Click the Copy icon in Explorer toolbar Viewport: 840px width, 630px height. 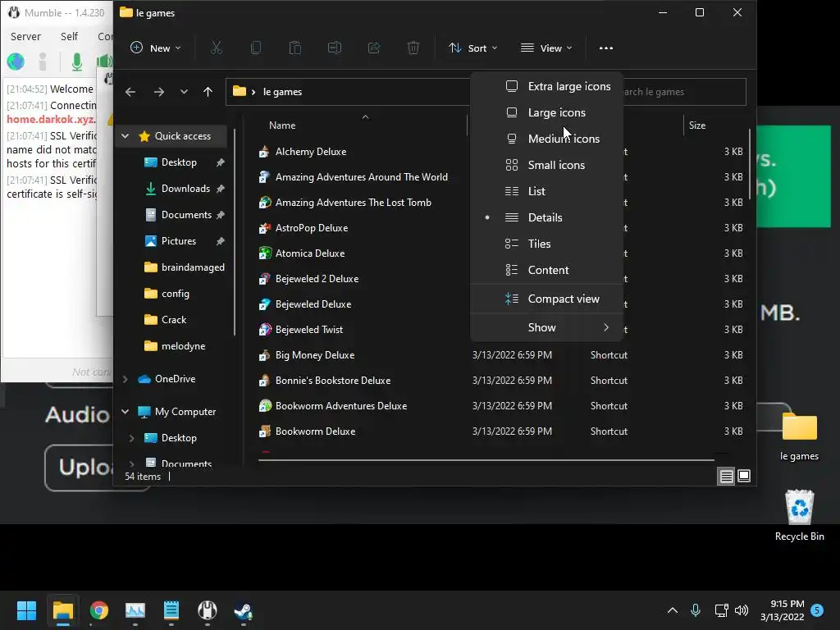(256, 48)
